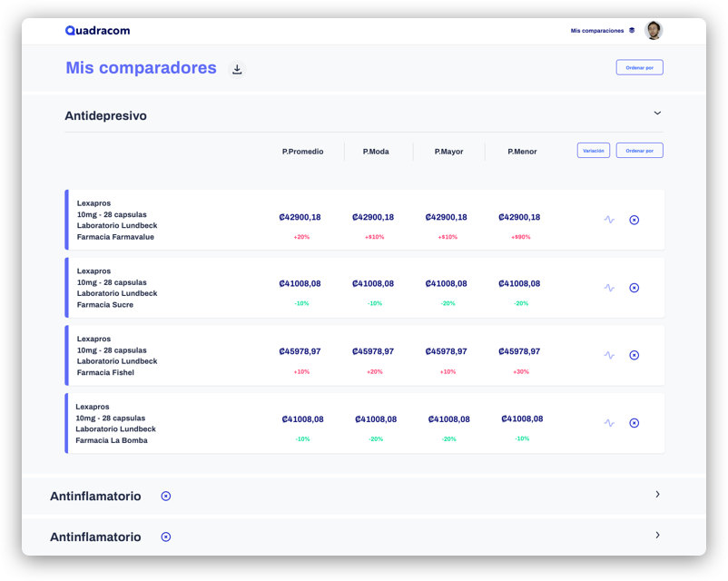The width and height of the screenshot is (728, 581).
Task: Open trend chart for Farmacia La Bomba row
Action: pyautogui.click(x=609, y=423)
